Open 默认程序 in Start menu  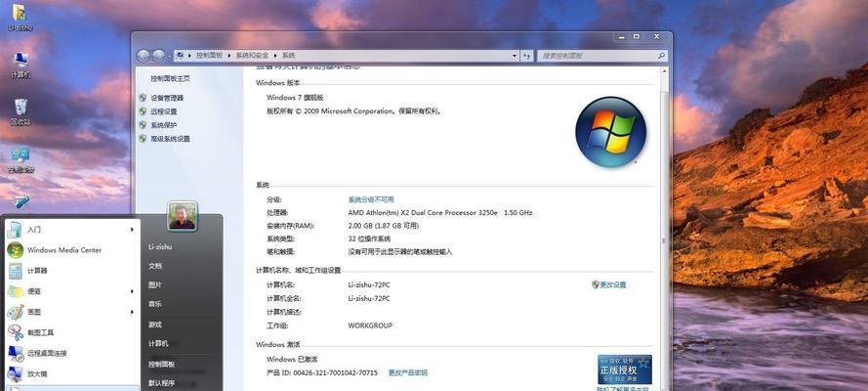tap(161, 383)
